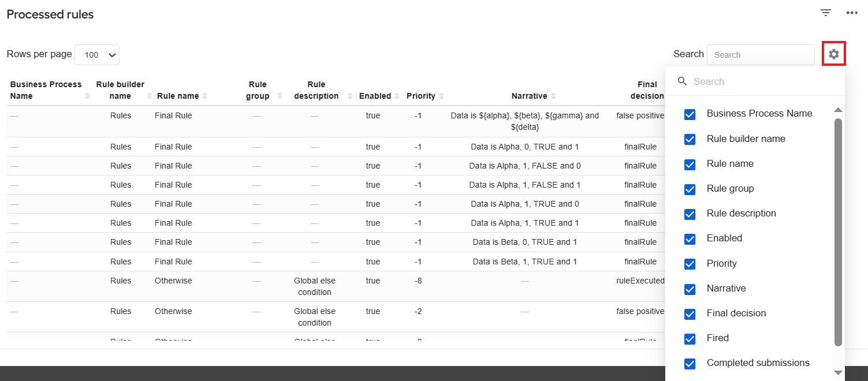Sort by Rule name column

click(204, 96)
